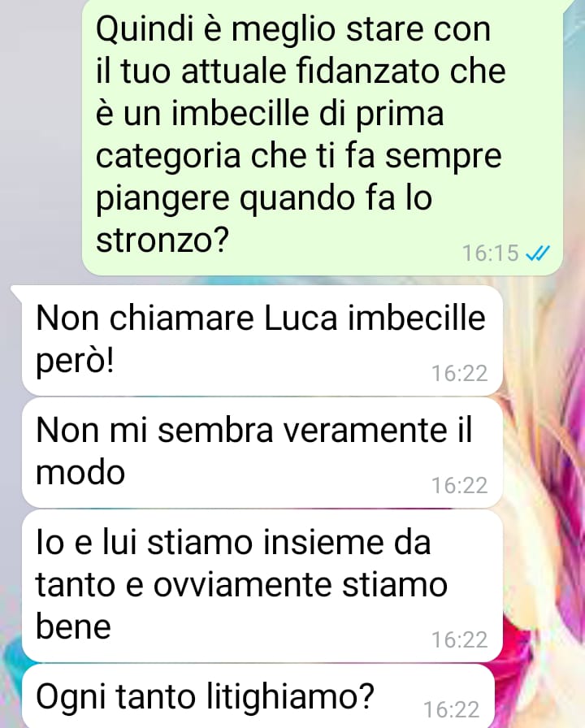Screen dimensions: 585x728
Task: Click the word 'ovviamente' in the received message
Action: tap(242, 584)
